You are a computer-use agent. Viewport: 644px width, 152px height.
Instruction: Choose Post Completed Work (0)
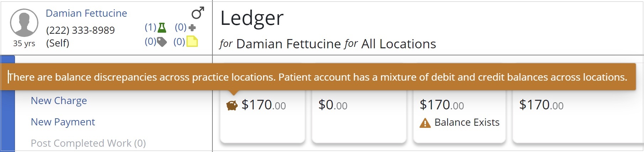[x=88, y=143]
